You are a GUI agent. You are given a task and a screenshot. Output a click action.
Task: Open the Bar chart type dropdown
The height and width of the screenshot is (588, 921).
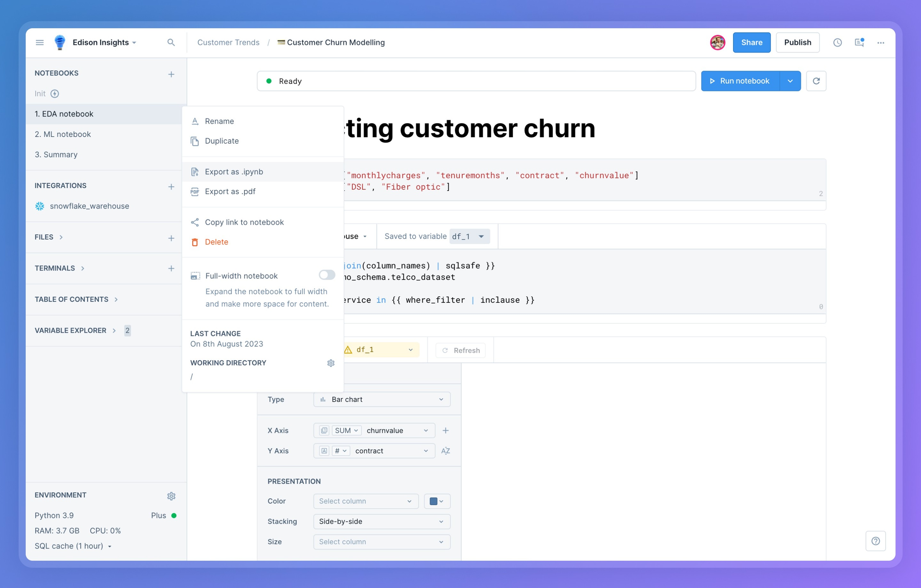[382, 399]
